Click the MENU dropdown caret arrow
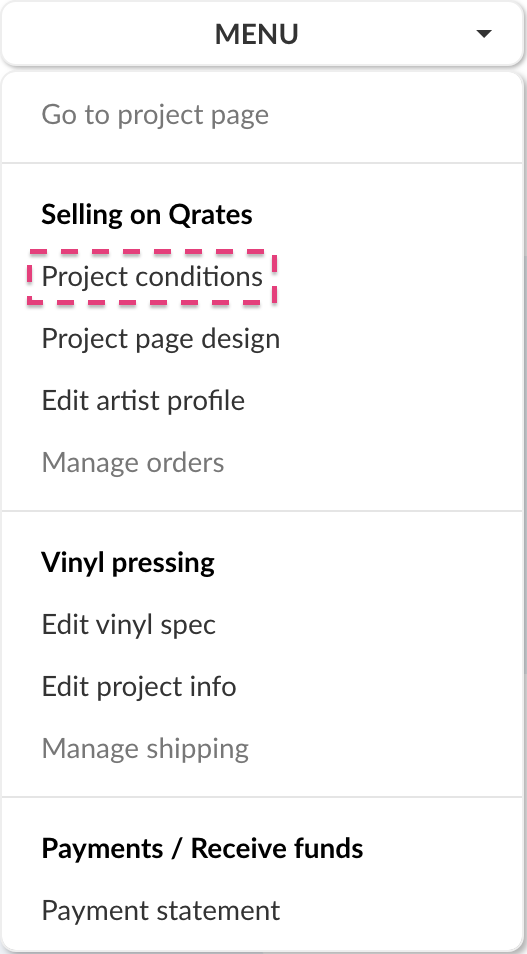 (484, 34)
